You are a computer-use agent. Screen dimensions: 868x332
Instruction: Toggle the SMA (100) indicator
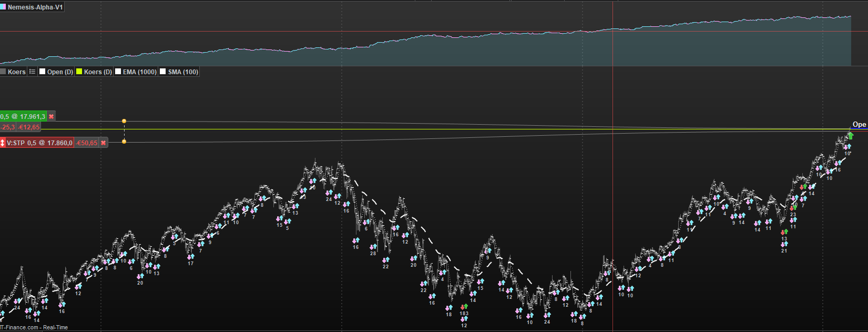(x=179, y=72)
